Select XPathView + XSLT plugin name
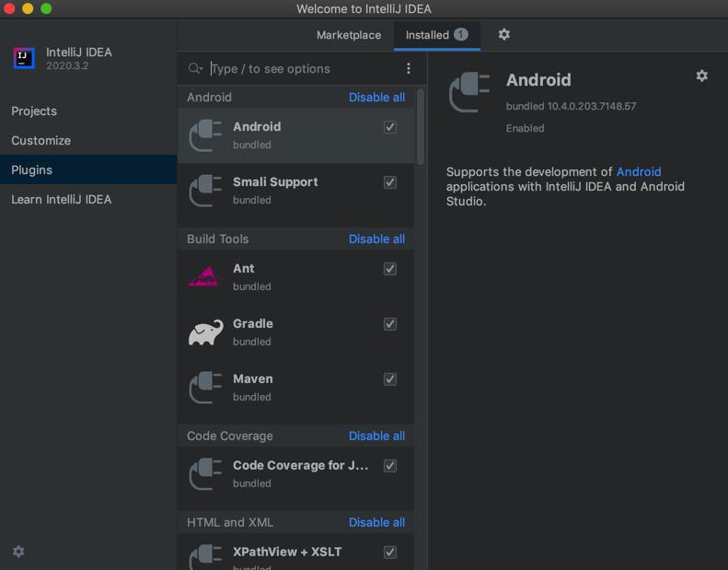 [287, 552]
